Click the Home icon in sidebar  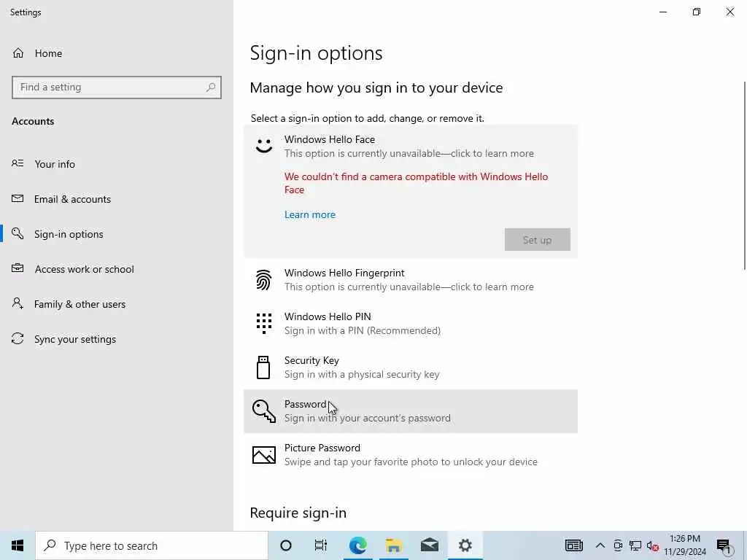point(18,52)
